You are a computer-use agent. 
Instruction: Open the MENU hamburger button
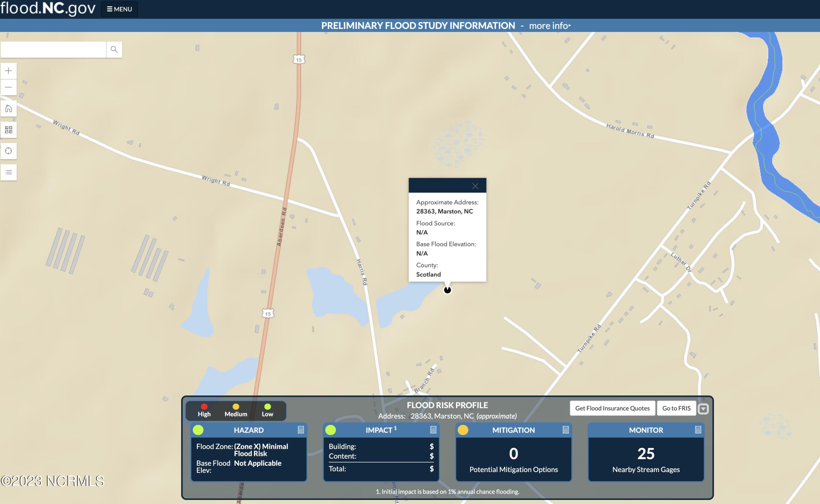pos(119,9)
